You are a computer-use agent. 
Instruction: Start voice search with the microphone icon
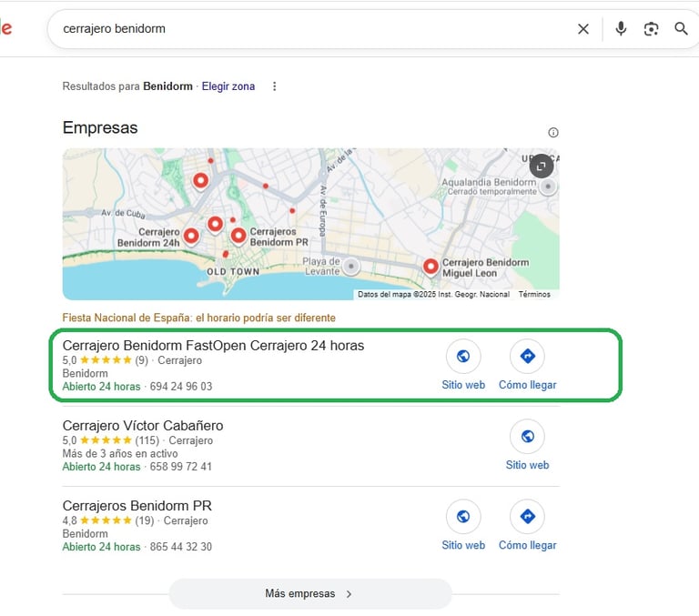coord(621,29)
